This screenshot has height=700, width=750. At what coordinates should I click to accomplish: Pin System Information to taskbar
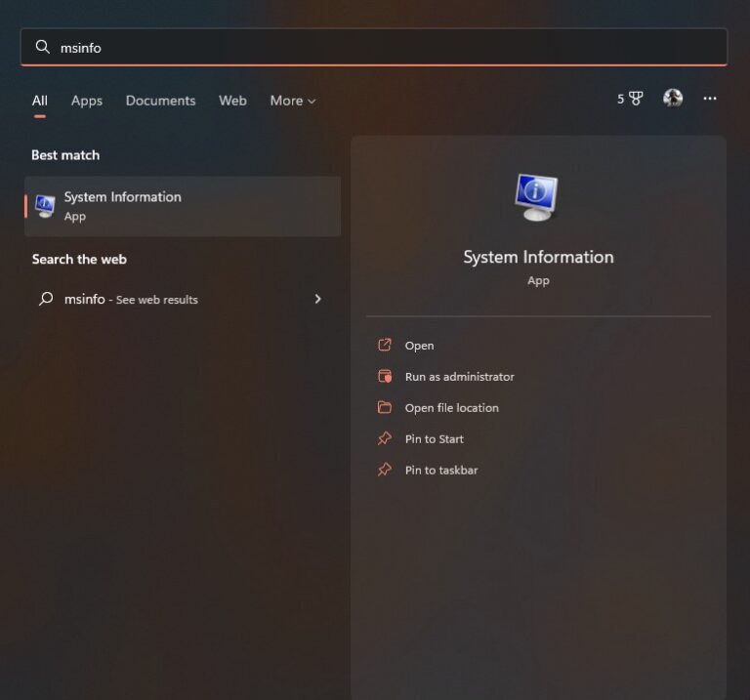(441, 470)
